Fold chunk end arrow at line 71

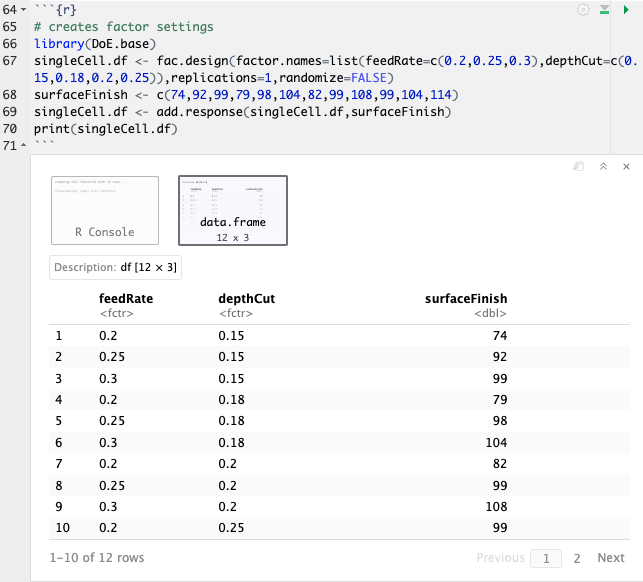(x=23, y=146)
